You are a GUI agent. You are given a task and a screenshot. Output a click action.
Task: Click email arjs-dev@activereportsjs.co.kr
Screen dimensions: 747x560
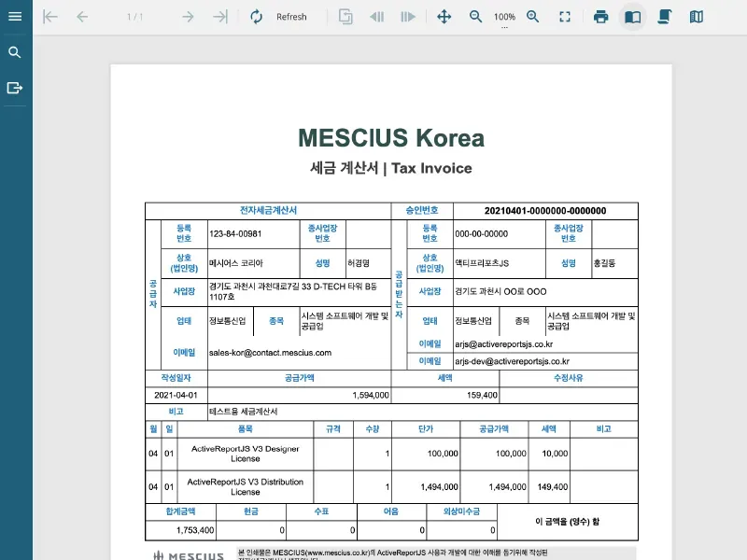[x=512, y=361]
